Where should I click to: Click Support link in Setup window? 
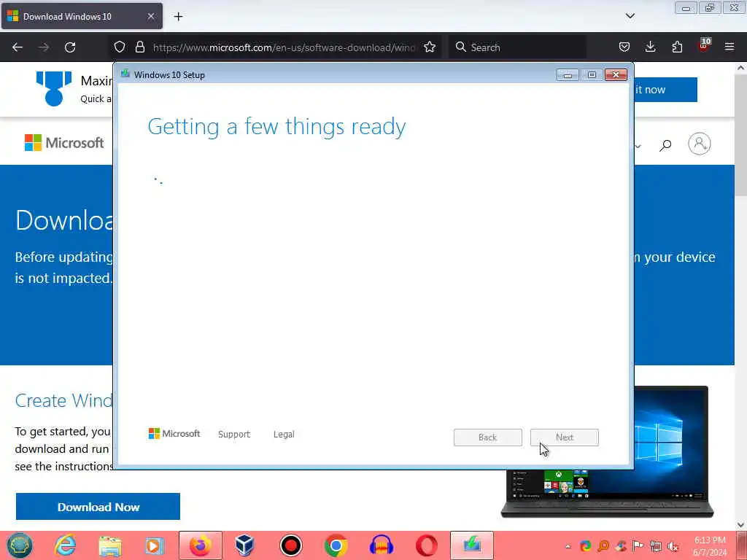point(234,435)
